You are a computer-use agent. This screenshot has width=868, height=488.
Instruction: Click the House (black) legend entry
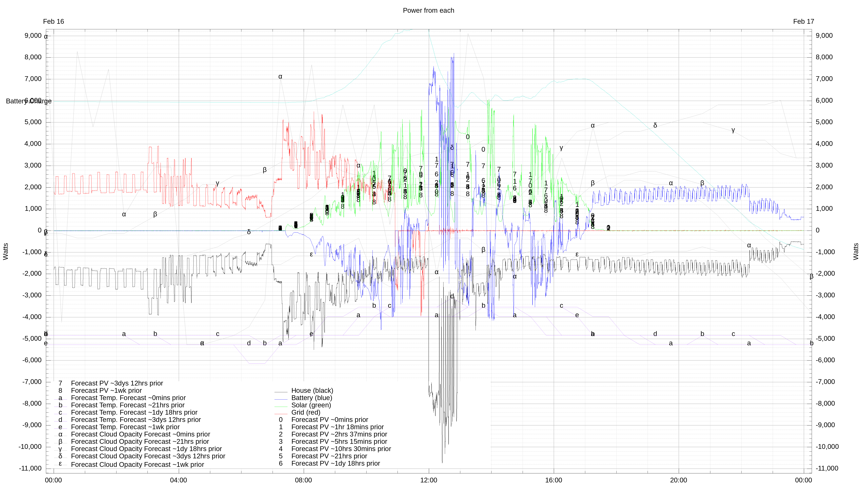312,391
